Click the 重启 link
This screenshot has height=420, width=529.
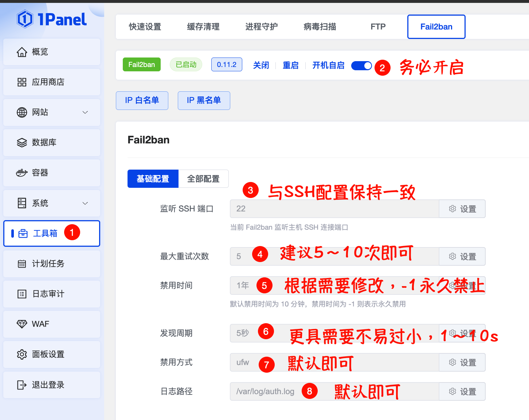pos(291,66)
